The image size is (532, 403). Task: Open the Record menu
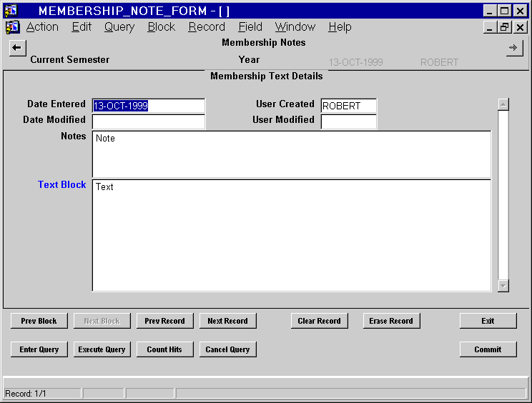click(x=207, y=26)
